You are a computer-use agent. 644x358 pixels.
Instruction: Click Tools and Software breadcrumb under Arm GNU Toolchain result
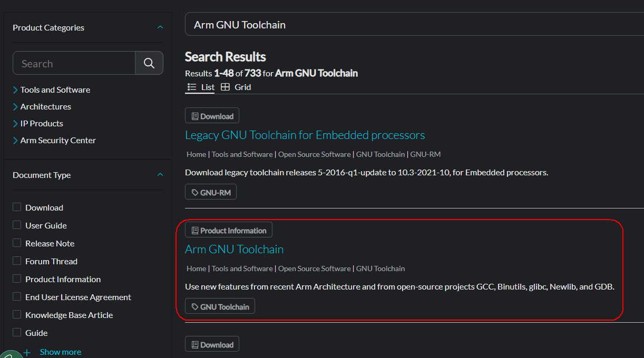[x=242, y=268]
